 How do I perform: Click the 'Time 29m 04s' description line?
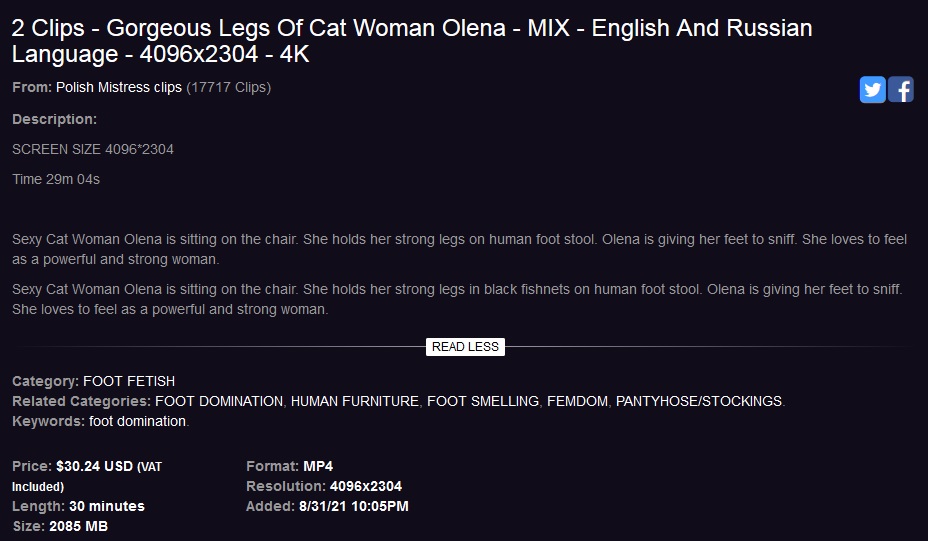pyautogui.click(x=56, y=179)
